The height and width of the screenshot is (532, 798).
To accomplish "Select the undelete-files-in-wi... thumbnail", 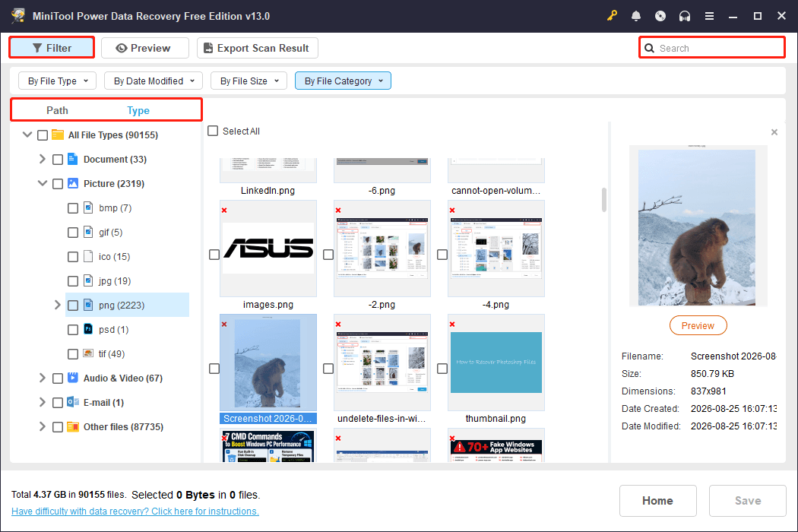I will 382,363.
